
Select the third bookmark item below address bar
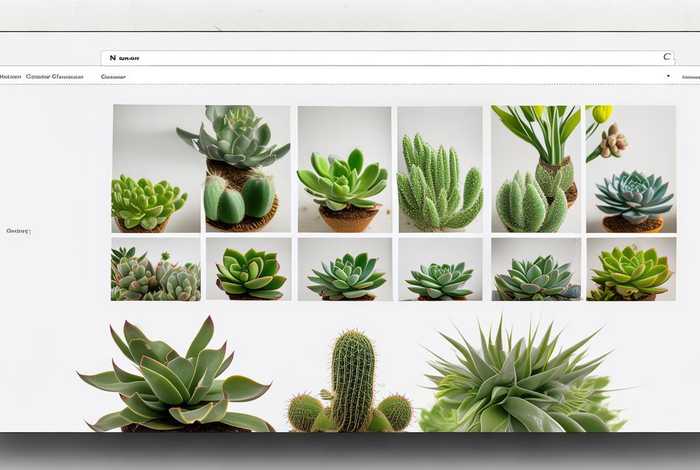113,76
